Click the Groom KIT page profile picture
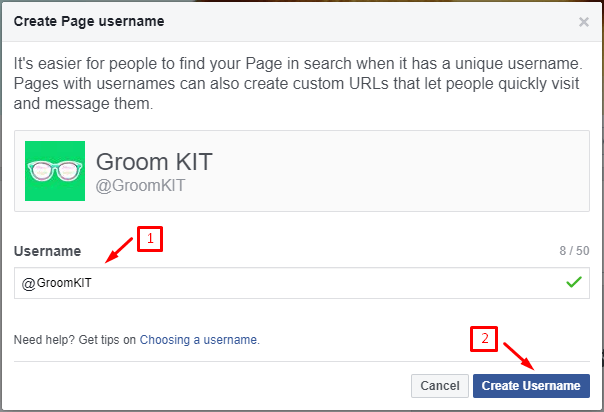 click(55, 171)
